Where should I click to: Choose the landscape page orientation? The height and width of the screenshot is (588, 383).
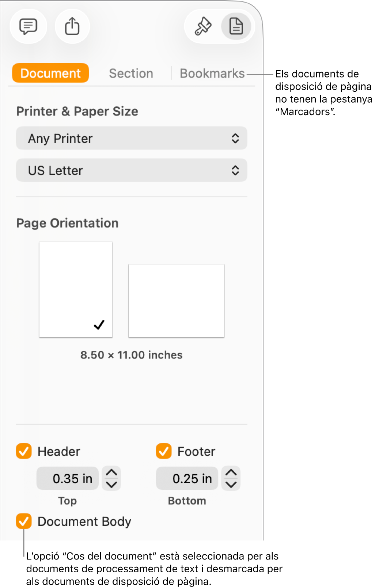coord(176,300)
